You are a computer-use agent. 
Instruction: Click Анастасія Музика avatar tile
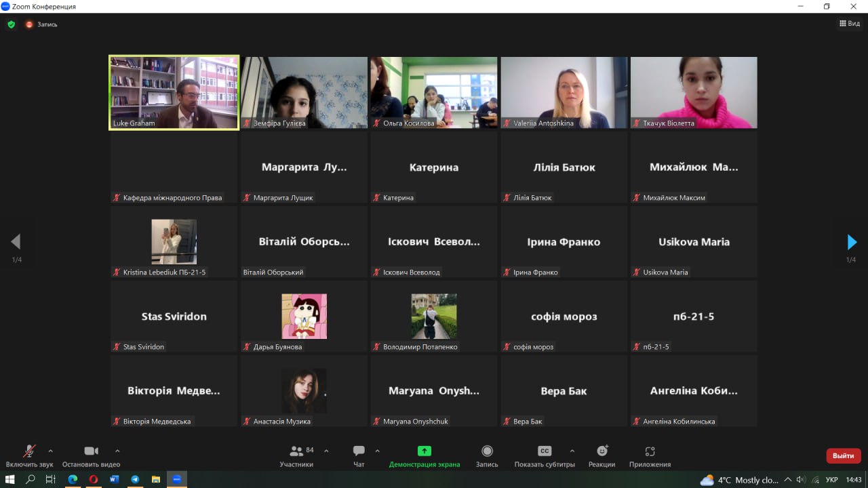[x=304, y=390]
